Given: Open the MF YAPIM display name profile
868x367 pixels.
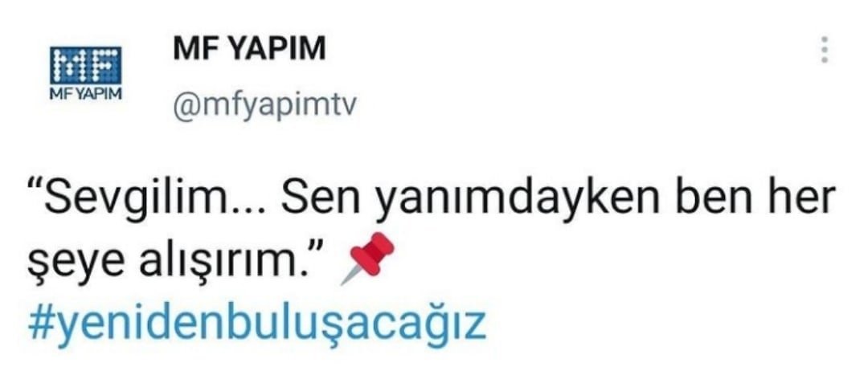Looking at the screenshot, I should (x=249, y=49).
